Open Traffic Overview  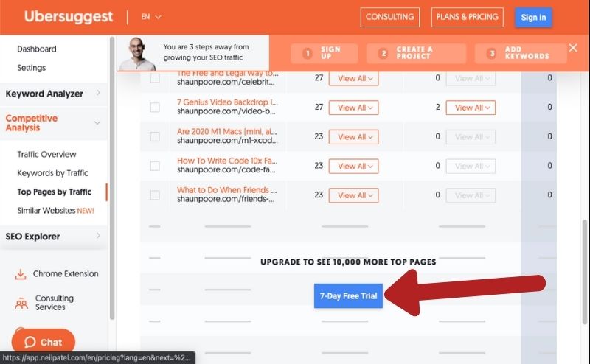[x=46, y=154]
